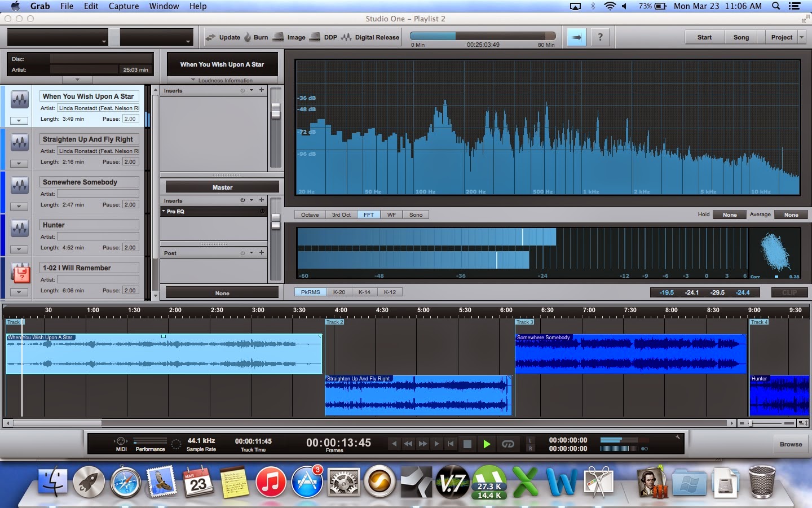Toggle Pro EQ insert power button
Viewport: 812px width, 508px height.
point(262,212)
